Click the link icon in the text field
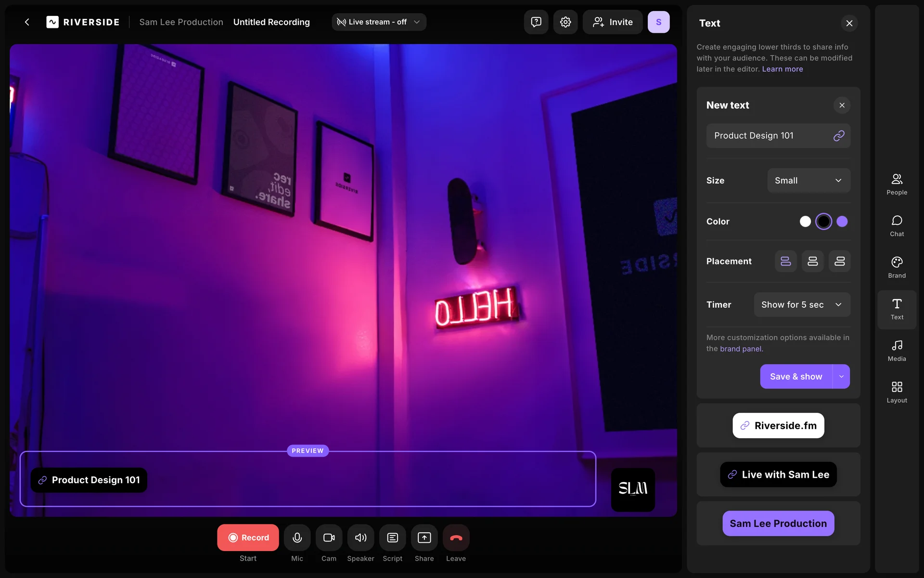Viewport: 924px width, 578px height. coord(838,136)
